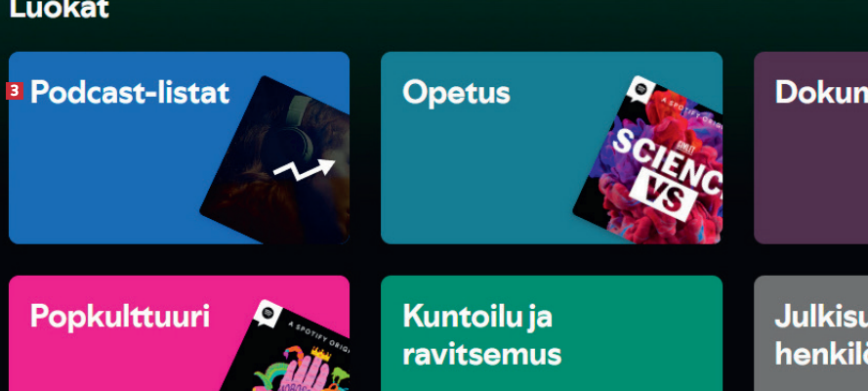This screenshot has width=868, height=391.
Task: Click the trending arrow icon on Podcast-listat
Action: (305, 170)
